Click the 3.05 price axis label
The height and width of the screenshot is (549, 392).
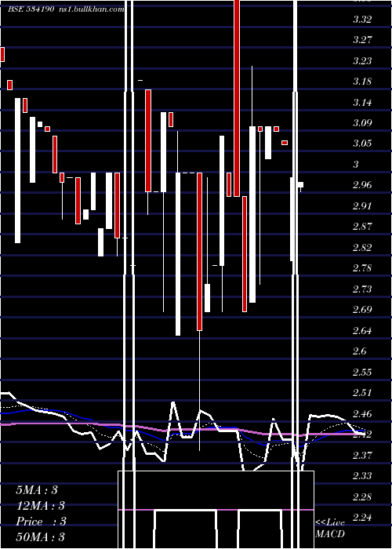362,144
